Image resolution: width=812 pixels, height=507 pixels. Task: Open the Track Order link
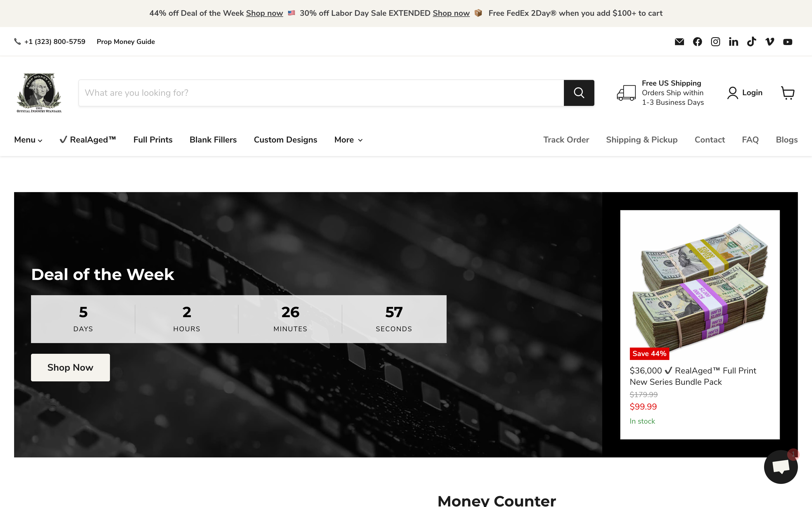coord(566,139)
